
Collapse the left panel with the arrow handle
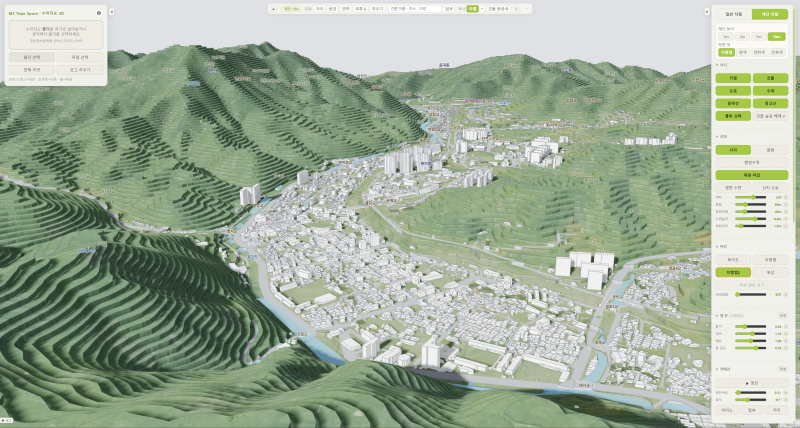[111, 11]
